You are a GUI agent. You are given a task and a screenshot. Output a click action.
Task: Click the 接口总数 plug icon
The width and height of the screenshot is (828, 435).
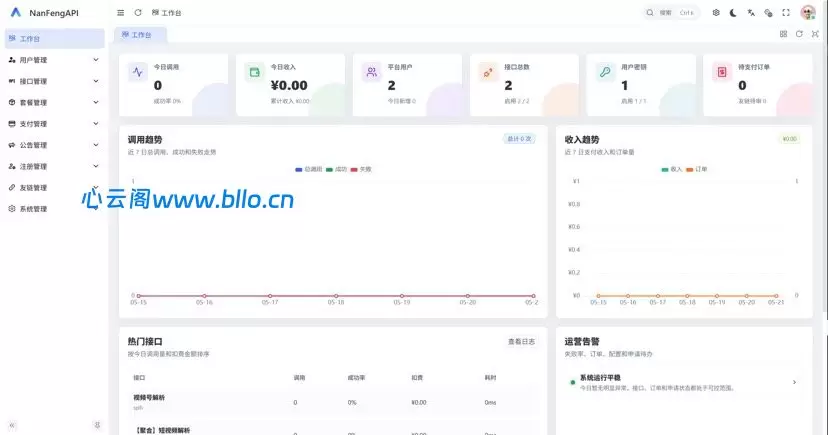coord(488,72)
